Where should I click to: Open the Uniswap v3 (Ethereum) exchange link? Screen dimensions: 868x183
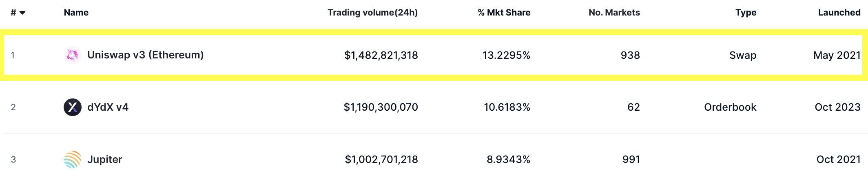[145, 55]
